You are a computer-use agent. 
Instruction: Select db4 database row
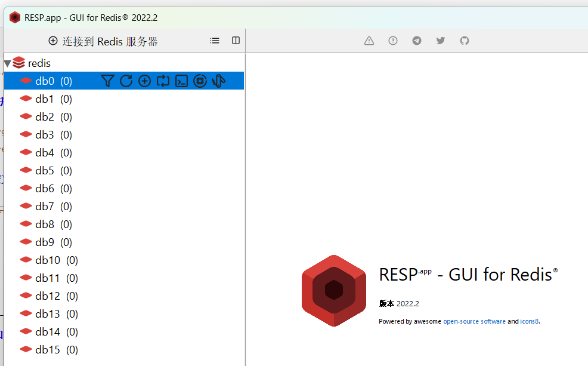[x=124, y=153]
